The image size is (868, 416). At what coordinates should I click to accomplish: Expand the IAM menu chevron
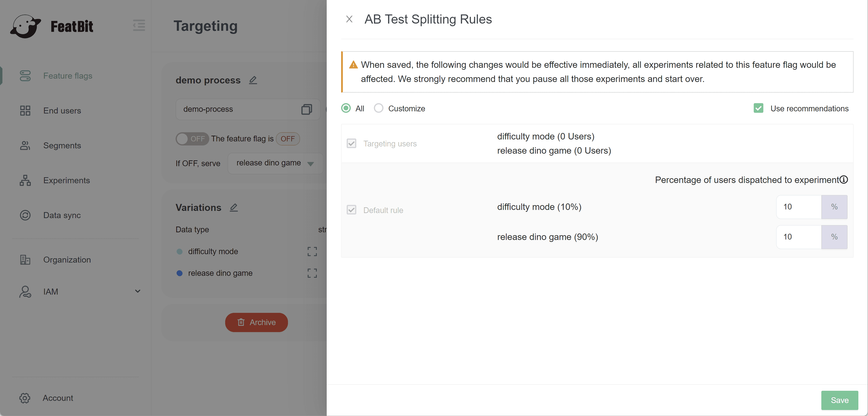[x=137, y=291]
